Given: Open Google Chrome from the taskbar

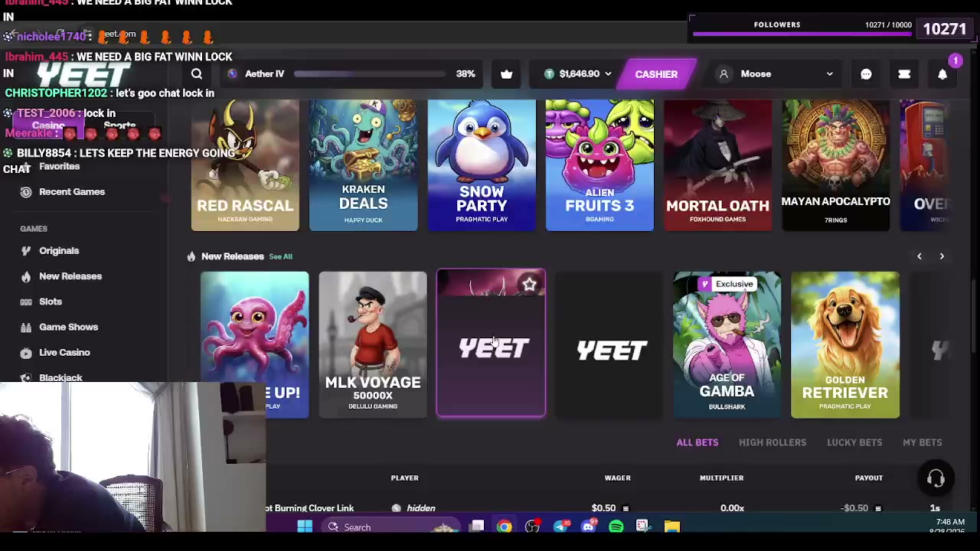Looking at the screenshot, I should click(504, 527).
